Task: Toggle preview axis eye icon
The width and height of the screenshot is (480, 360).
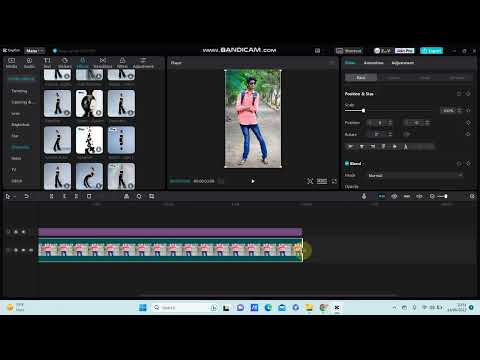Action: click(394, 196)
